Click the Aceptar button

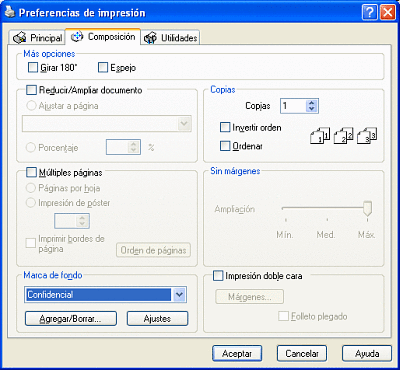coord(237,353)
